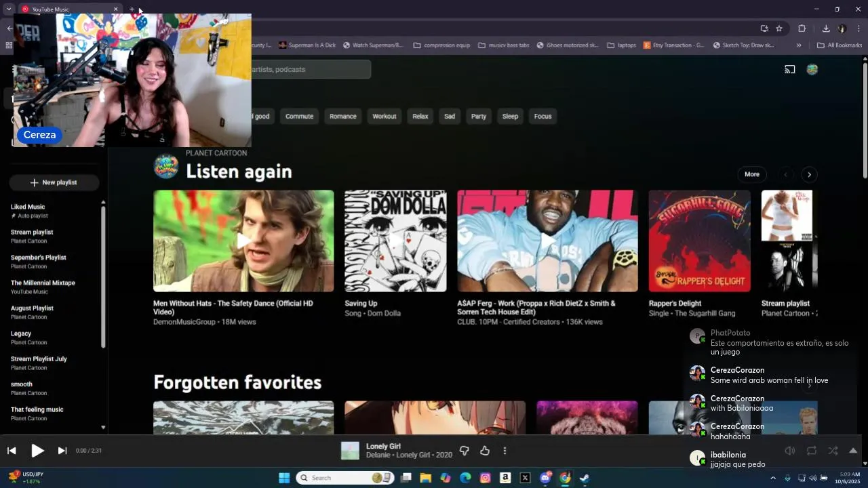Open the laptops bookmark folder

621,45
